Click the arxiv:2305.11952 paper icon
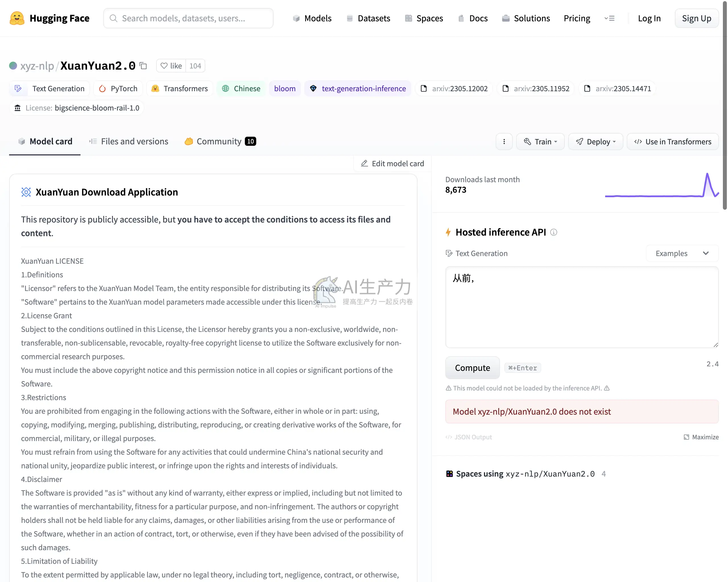Screen dimensions: 728x582 tap(506, 89)
